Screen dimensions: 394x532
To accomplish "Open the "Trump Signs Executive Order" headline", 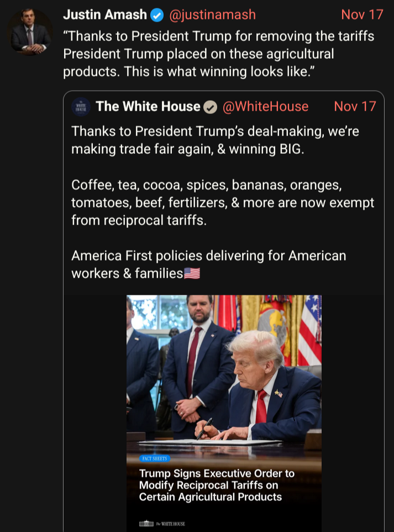I will coord(217,485).
